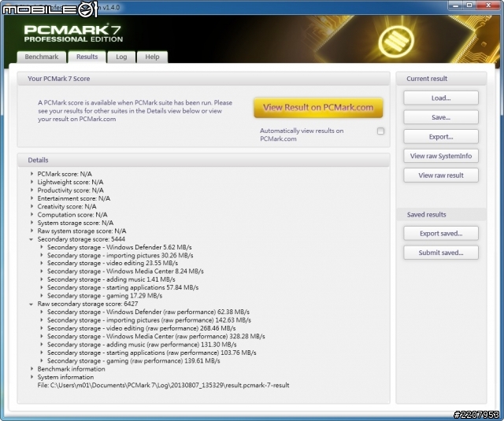This screenshot has width=504, height=421.
Task: Click the View raw result button
Action: tap(441, 175)
